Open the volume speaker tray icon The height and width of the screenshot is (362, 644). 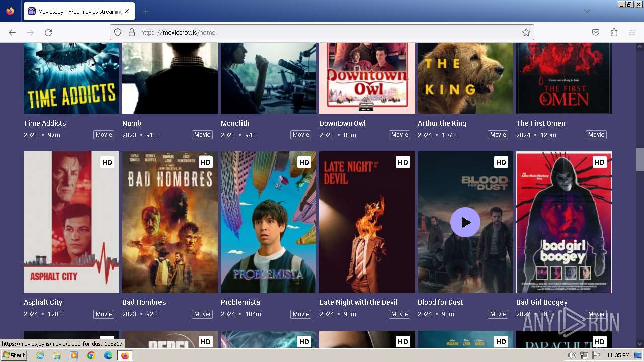(x=572, y=355)
